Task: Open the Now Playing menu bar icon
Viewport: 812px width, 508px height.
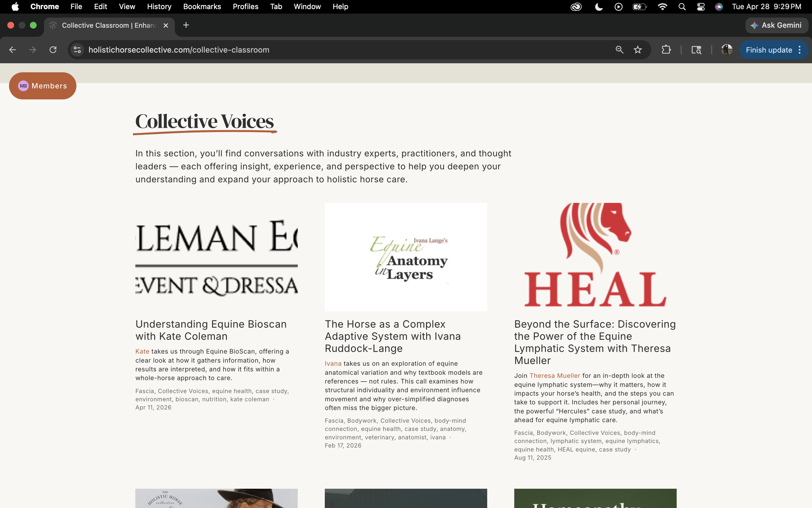Action: 618,7
